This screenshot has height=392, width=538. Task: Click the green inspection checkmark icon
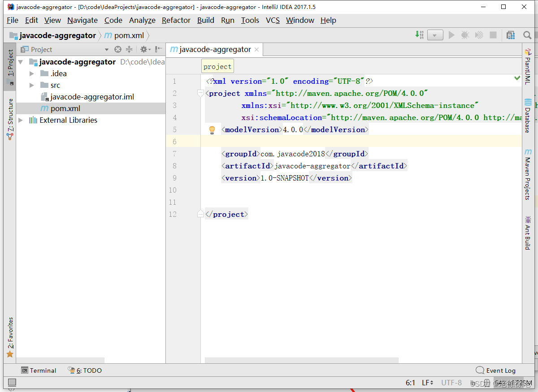pos(517,78)
